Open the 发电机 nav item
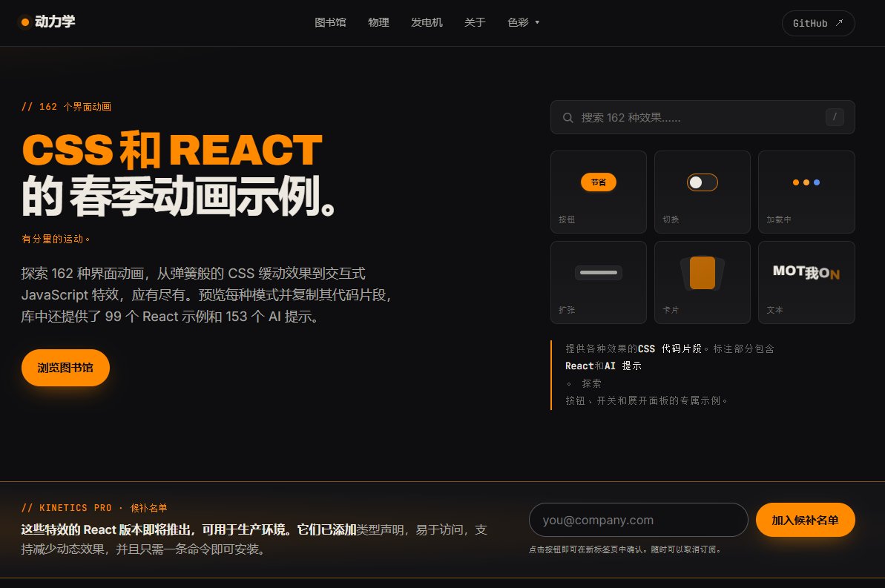This screenshot has height=588, width=885. click(x=427, y=22)
